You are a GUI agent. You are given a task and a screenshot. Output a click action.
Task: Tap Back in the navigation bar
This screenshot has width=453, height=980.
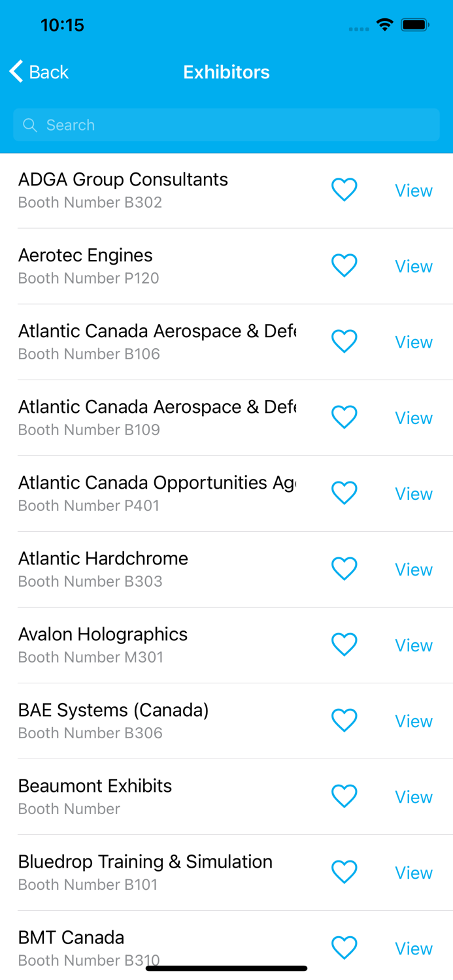(x=38, y=72)
